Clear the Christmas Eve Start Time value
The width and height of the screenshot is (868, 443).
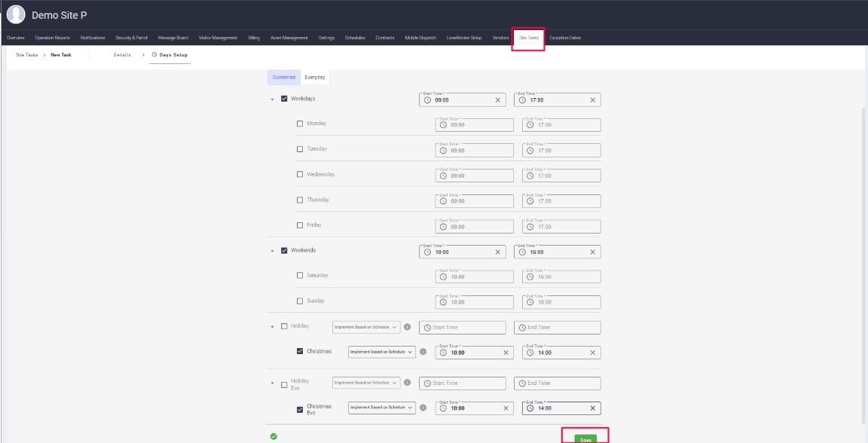click(506, 408)
